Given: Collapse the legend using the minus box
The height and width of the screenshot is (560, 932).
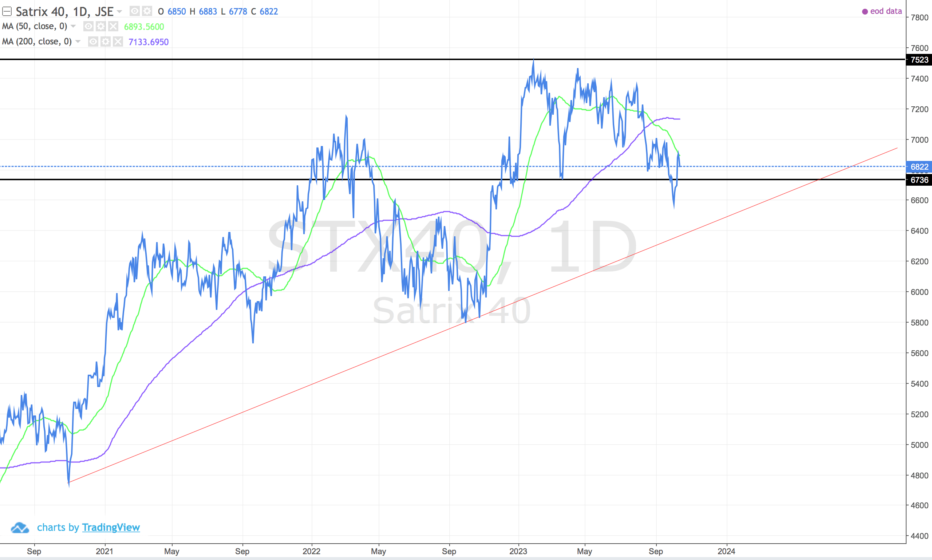Looking at the screenshot, I should (x=7, y=12).
